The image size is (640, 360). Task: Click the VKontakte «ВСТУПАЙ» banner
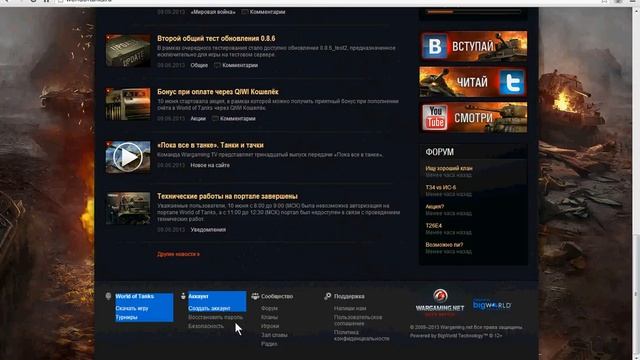tap(473, 46)
